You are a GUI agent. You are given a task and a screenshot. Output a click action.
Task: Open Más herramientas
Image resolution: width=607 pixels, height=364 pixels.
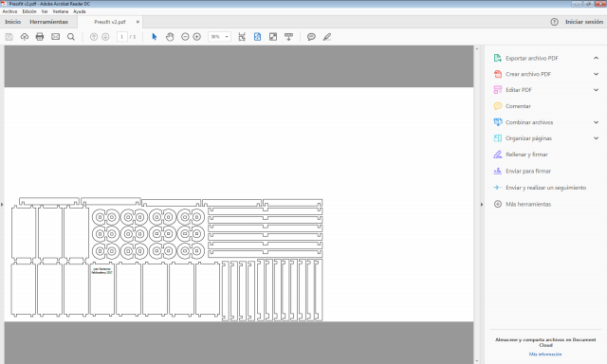pos(528,204)
